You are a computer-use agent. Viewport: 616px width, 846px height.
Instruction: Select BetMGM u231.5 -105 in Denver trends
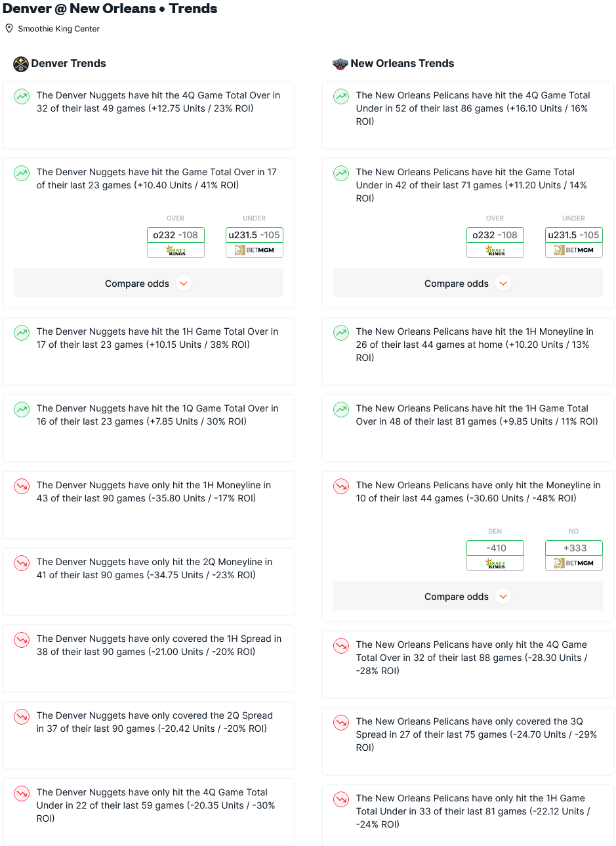pyautogui.click(x=255, y=242)
